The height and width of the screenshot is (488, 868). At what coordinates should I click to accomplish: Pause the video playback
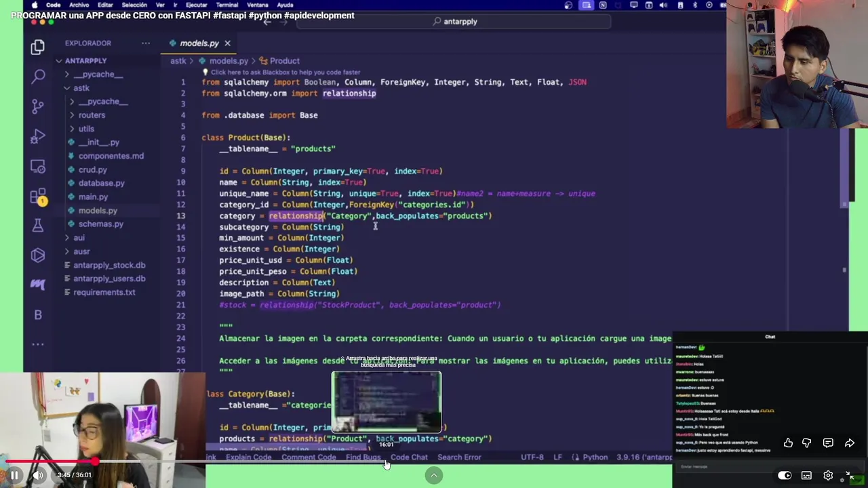pos(14,475)
